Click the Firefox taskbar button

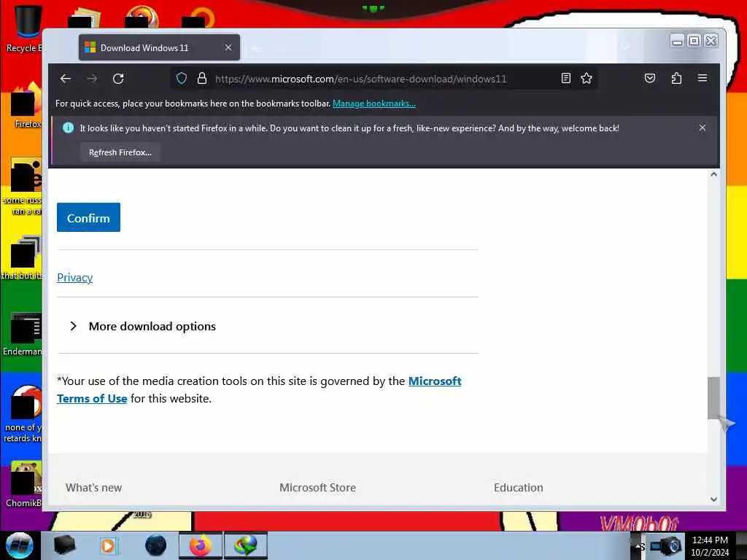pyautogui.click(x=201, y=545)
